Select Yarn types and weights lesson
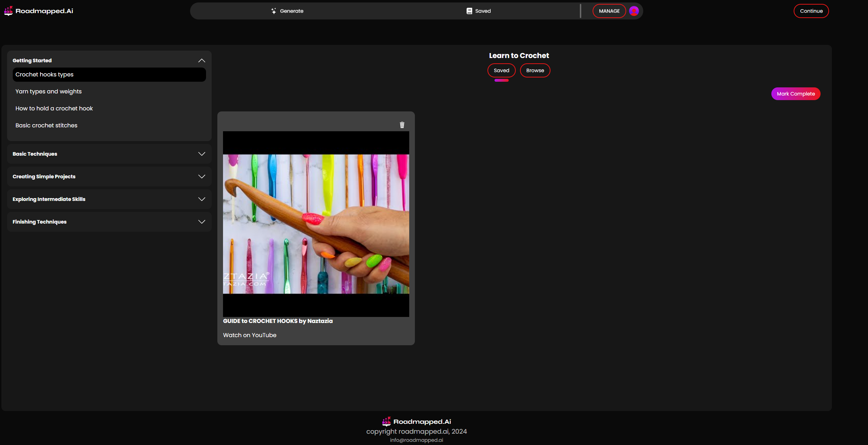Image resolution: width=868 pixels, height=445 pixels. click(x=48, y=91)
